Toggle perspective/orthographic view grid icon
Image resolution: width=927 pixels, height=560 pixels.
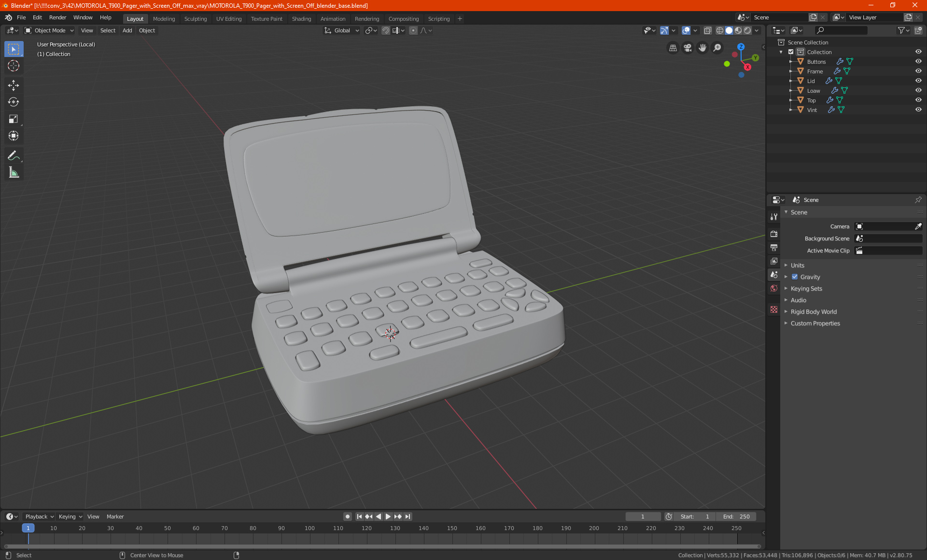[x=673, y=48]
